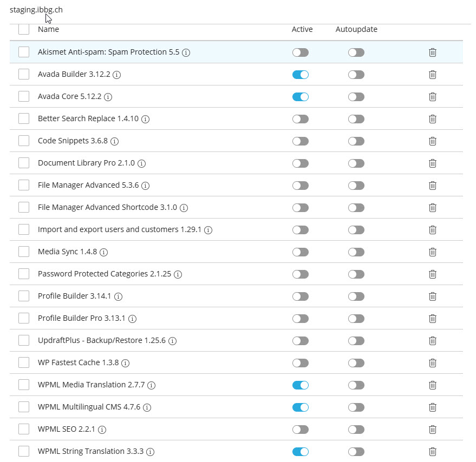Remove Avada Core using its trash icon
The width and height of the screenshot is (476, 462).
tap(433, 97)
